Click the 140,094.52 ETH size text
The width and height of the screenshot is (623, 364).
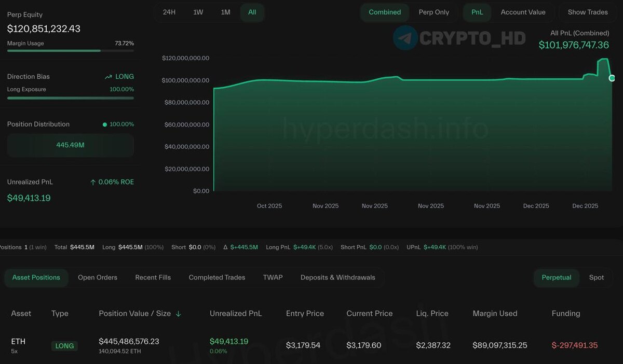coord(119,351)
